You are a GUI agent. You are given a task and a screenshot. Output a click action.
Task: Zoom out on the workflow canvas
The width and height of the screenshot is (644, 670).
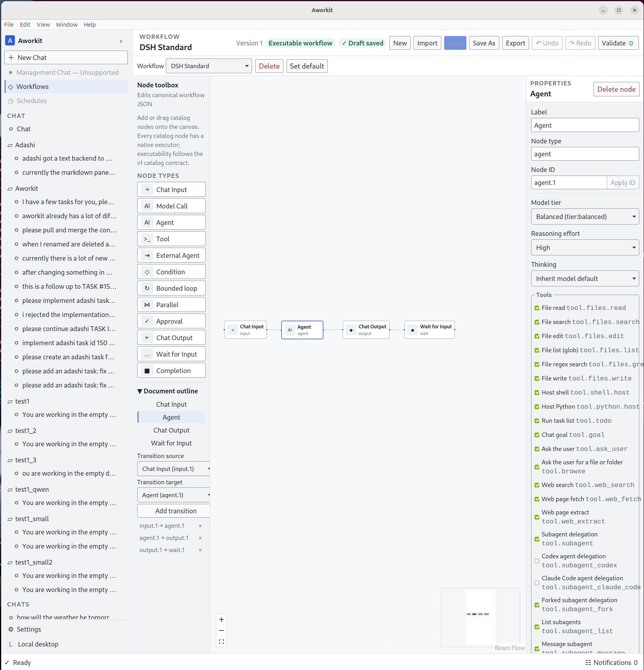click(221, 630)
